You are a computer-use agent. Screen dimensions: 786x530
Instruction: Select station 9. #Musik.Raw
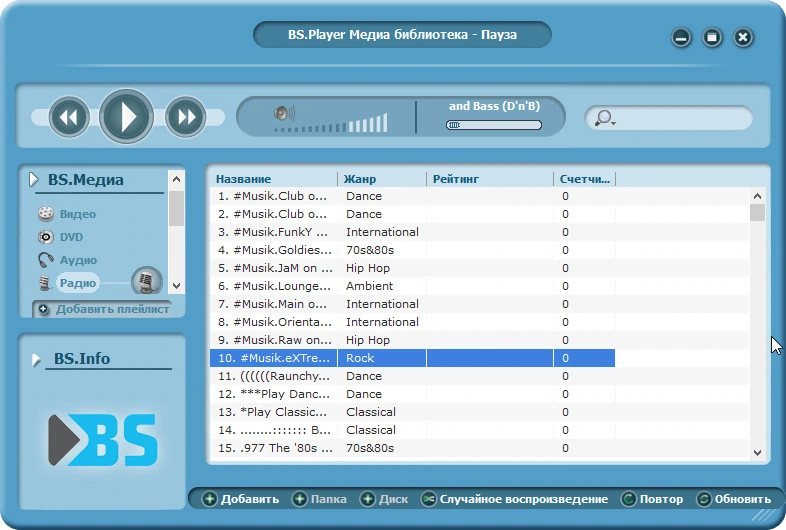(x=412, y=340)
